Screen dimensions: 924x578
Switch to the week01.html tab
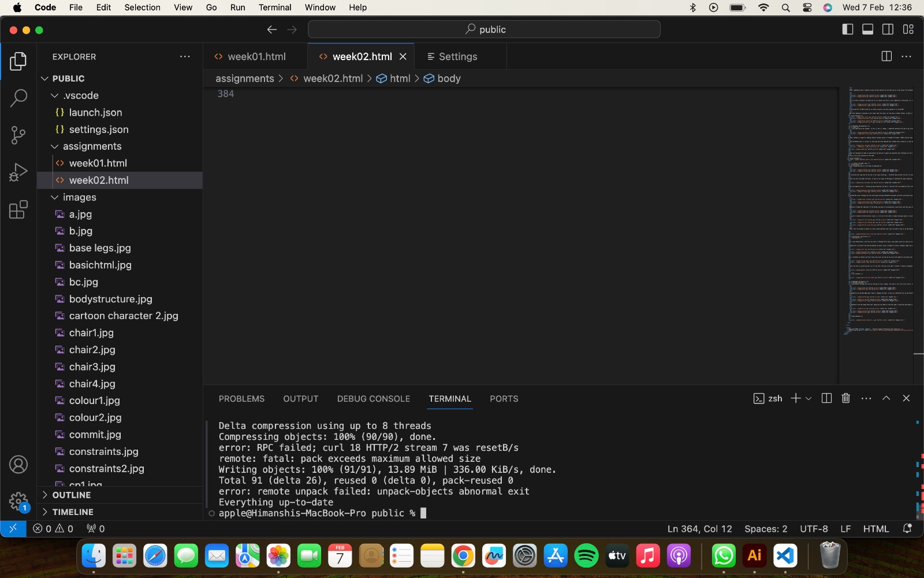pos(255,57)
